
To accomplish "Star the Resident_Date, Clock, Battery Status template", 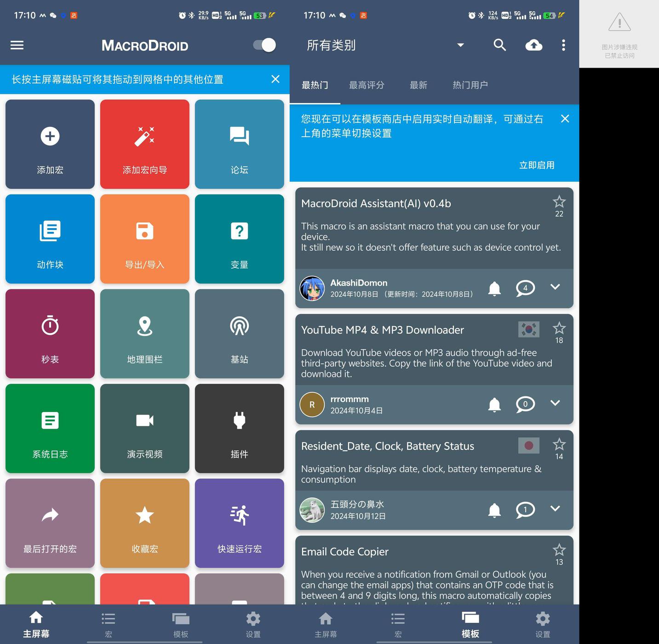I will pos(559,444).
